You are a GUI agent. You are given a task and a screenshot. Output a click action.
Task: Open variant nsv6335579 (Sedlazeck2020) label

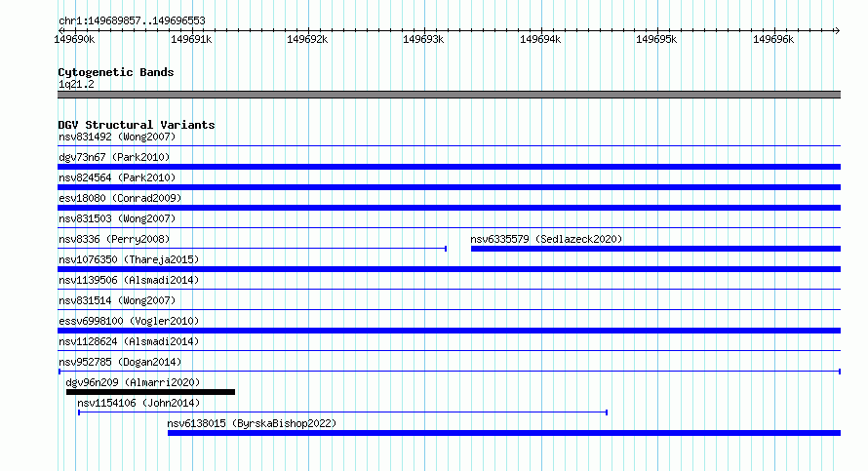(x=546, y=239)
